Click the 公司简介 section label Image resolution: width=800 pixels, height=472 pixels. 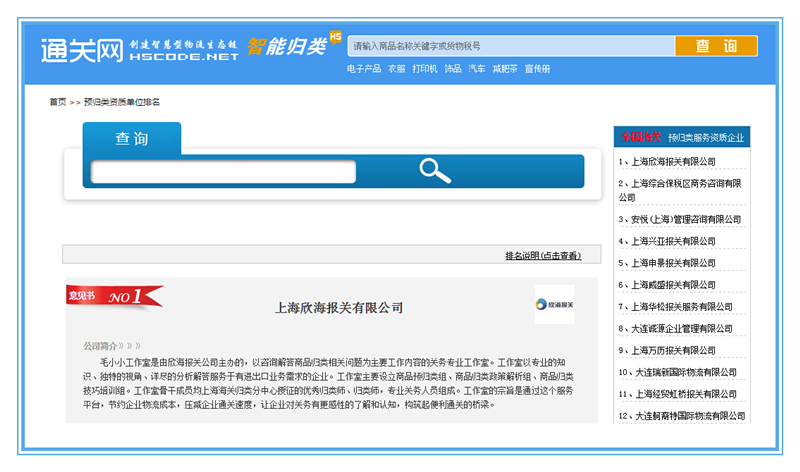click(100, 346)
